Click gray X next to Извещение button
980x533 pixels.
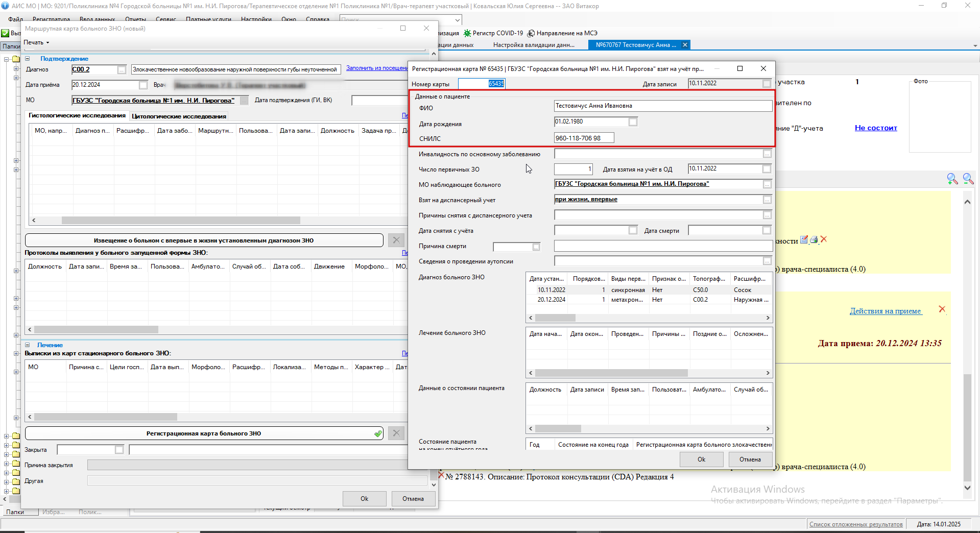396,240
